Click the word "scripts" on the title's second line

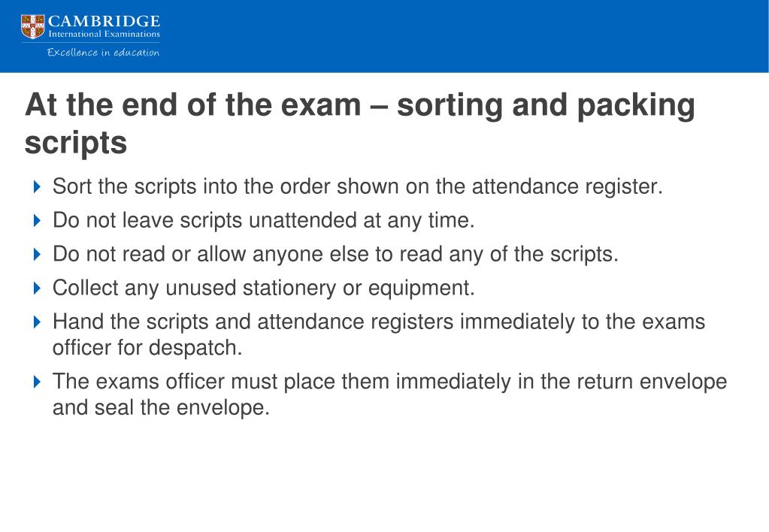coord(76,143)
